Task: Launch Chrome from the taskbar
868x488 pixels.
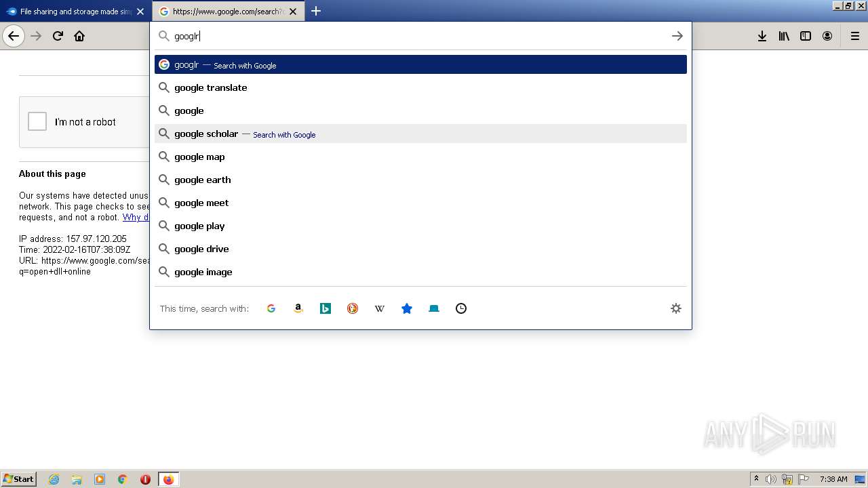Action: [x=123, y=479]
